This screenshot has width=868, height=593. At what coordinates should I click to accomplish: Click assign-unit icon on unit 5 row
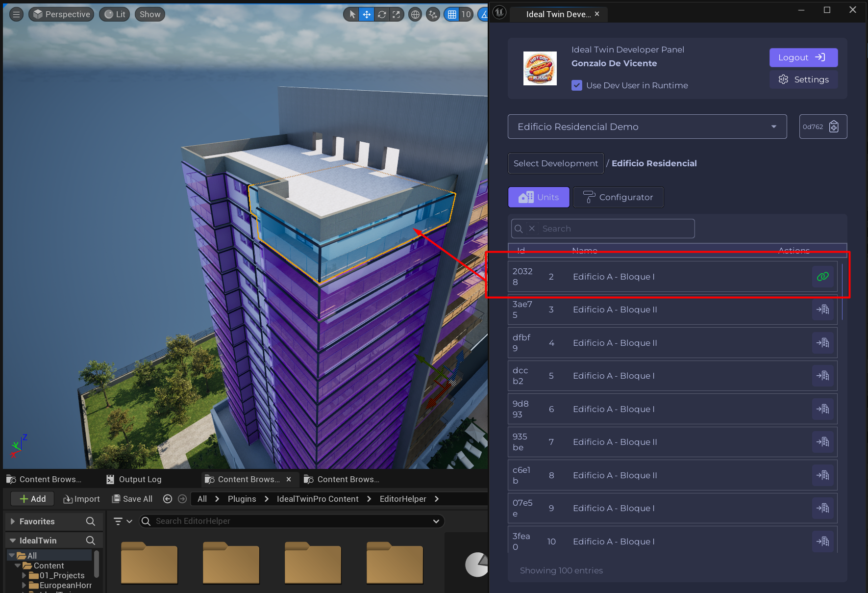click(822, 376)
